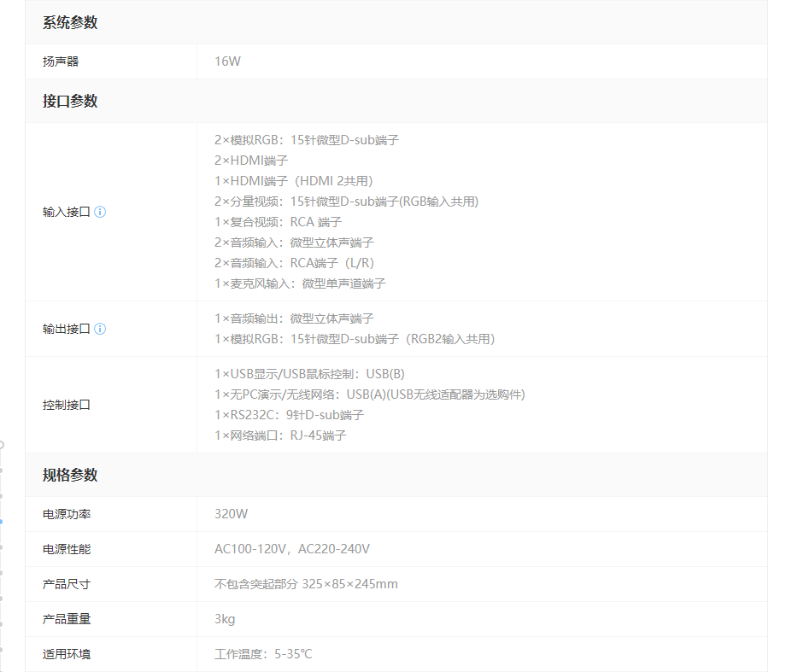Click the 16W speaker value
The width and height of the screenshot is (792, 672).
click(x=227, y=61)
